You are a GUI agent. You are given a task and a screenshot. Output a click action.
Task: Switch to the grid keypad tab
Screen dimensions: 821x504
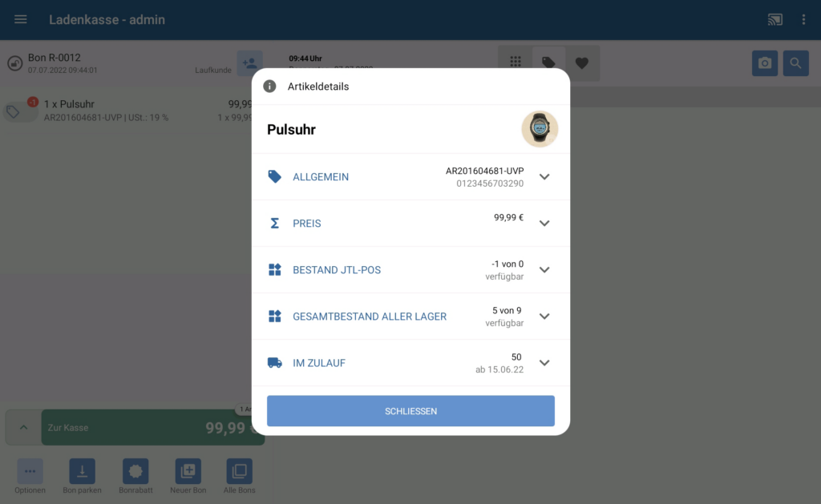point(516,62)
